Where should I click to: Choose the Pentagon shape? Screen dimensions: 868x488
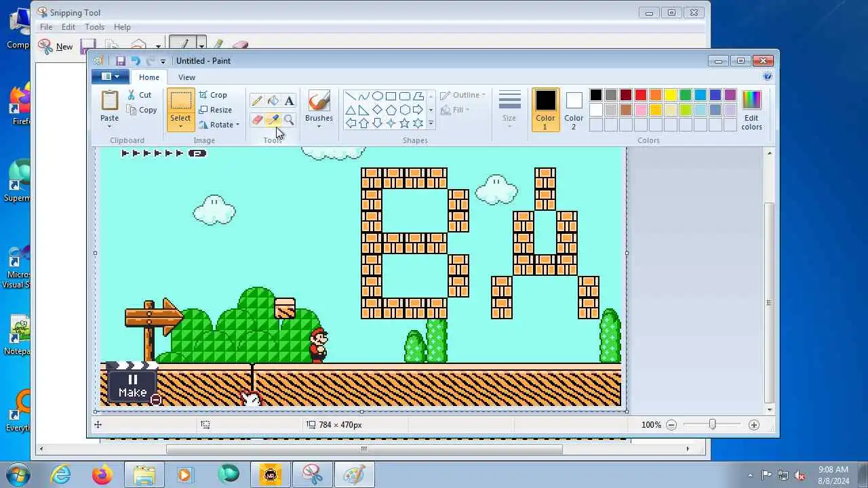(391, 110)
